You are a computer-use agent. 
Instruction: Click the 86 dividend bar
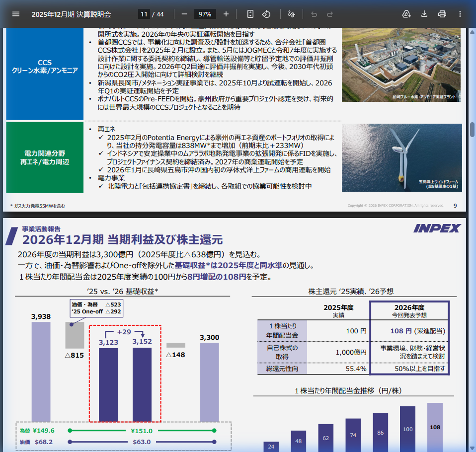381,432
